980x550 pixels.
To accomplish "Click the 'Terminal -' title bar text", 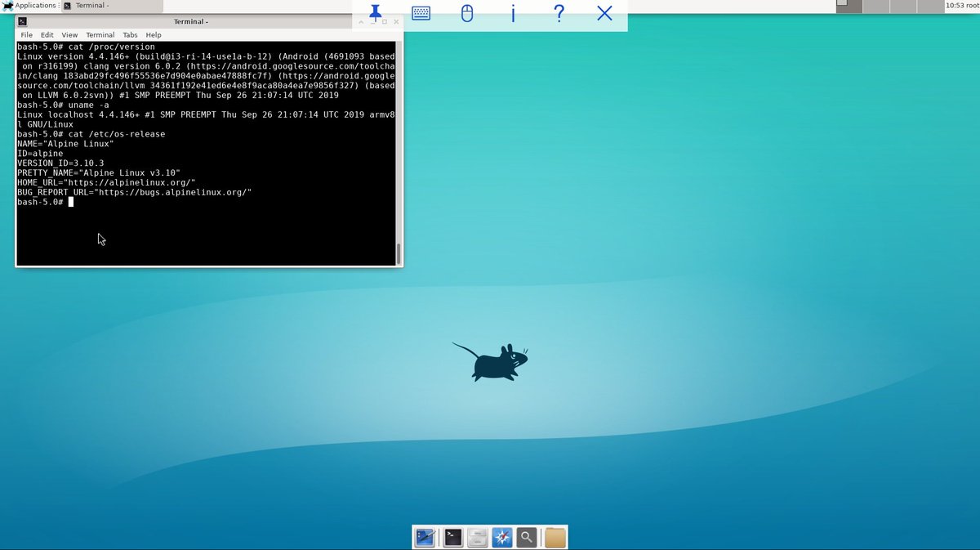I will 190,21.
